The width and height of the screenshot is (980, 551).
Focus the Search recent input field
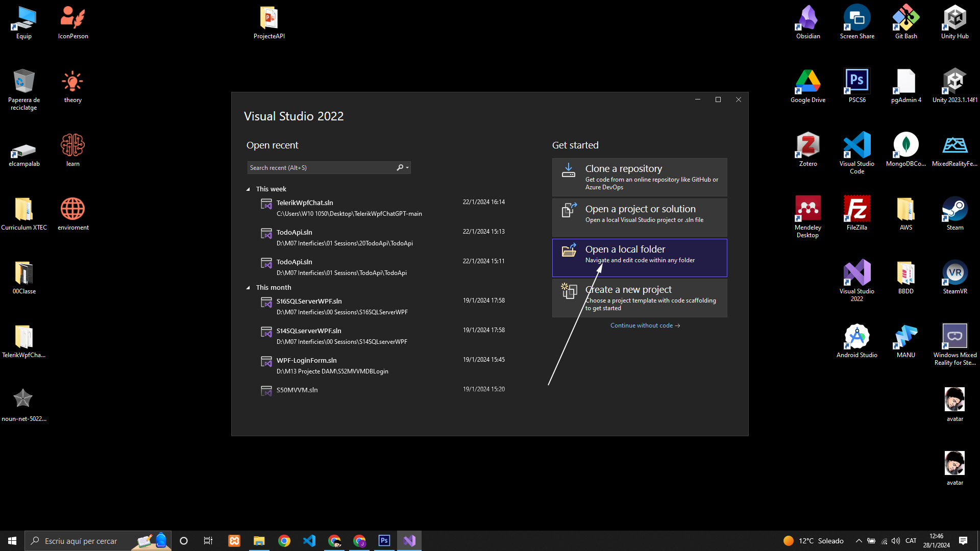tap(321, 168)
